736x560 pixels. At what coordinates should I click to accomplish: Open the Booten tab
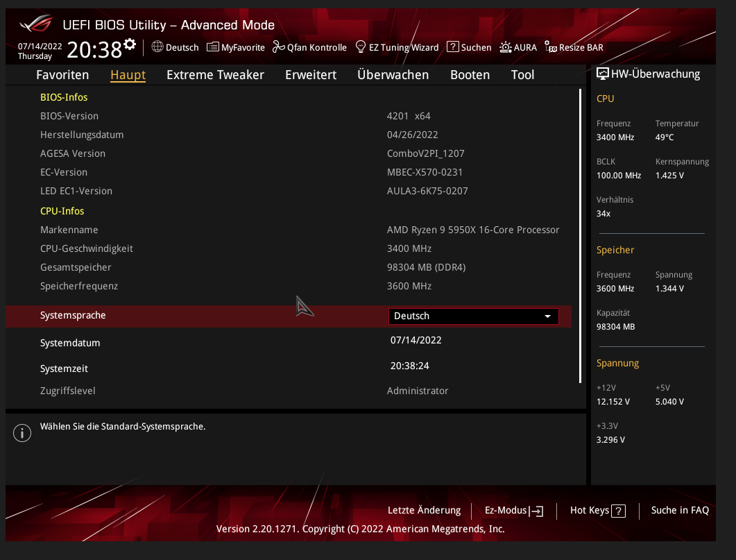point(470,75)
